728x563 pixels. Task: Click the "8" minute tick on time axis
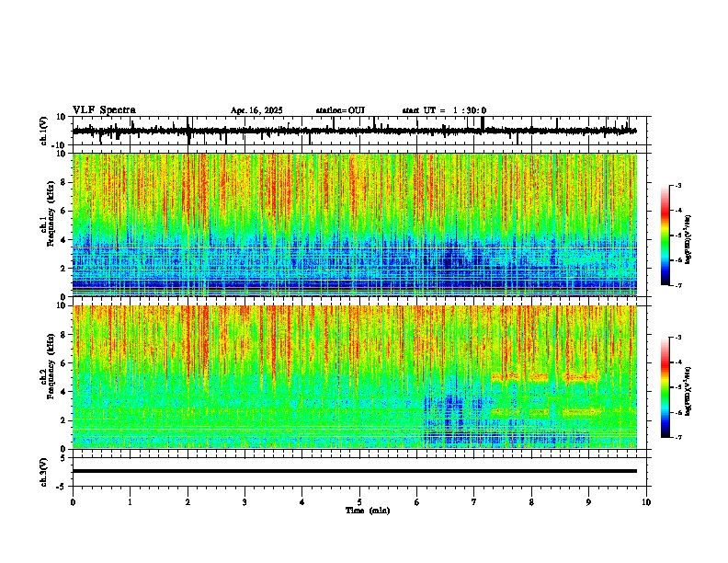tap(531, 502)
